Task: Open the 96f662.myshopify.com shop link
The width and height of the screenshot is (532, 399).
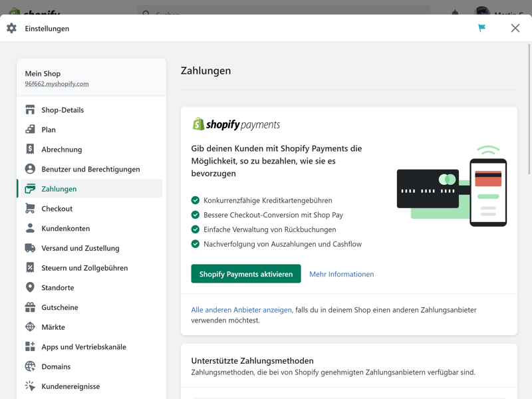Action: (x=57, y=84)
